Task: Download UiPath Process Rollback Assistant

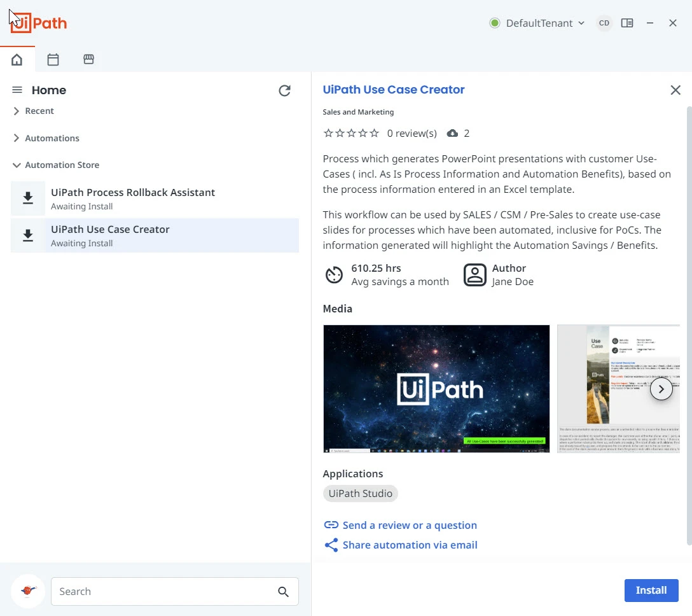Action: tap(28, 199)
